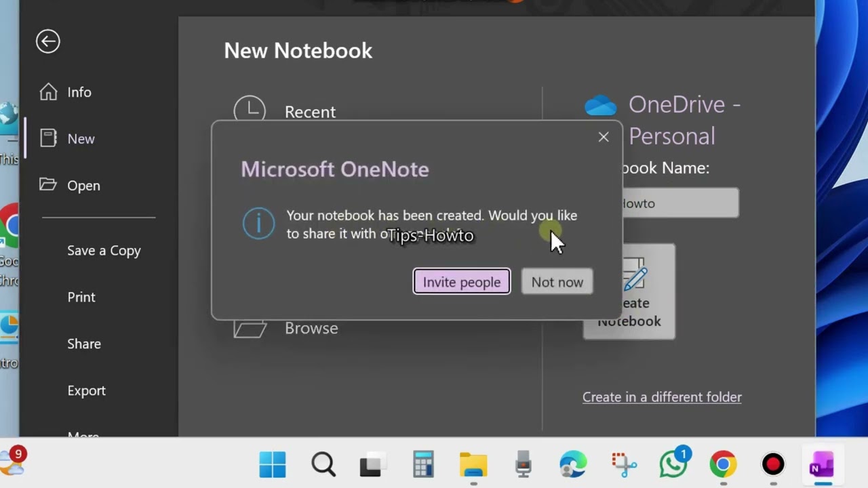Click the OneDrive cloud icon
This screenshot has width=868, height=488.
tap(601, 106)
